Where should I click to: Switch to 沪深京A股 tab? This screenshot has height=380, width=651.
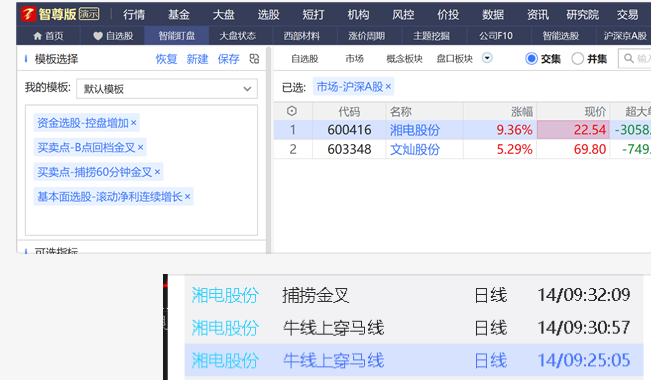coord(625,36)
